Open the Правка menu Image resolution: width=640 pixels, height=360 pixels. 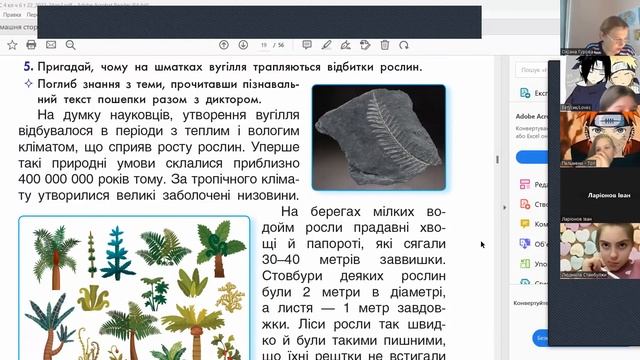[12, 15]
